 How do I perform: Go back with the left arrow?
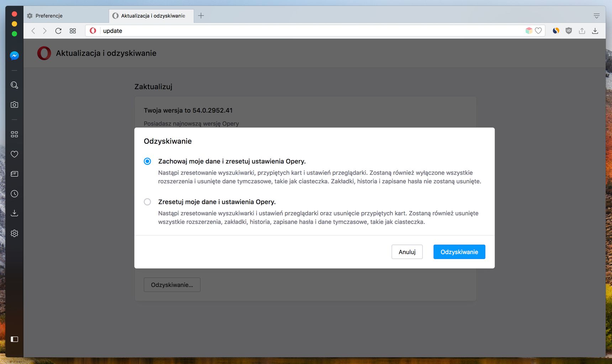pos(33,31)
